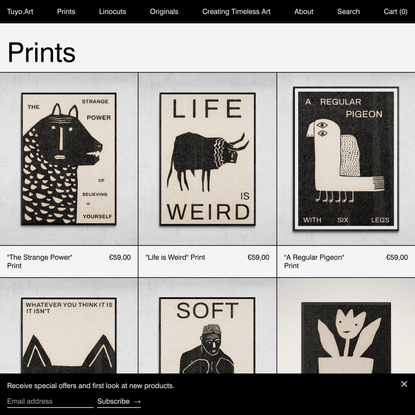Open the Tuyo.Art home link
415x415 pixels.
point(20,12)
